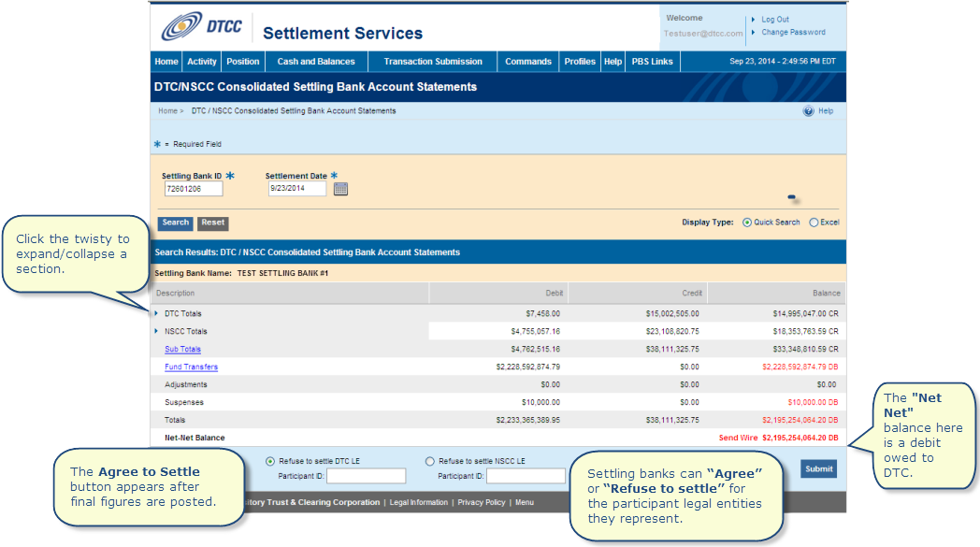
Task: Open the Home menu
Action: pyautogui.click(x=166, y=62)
